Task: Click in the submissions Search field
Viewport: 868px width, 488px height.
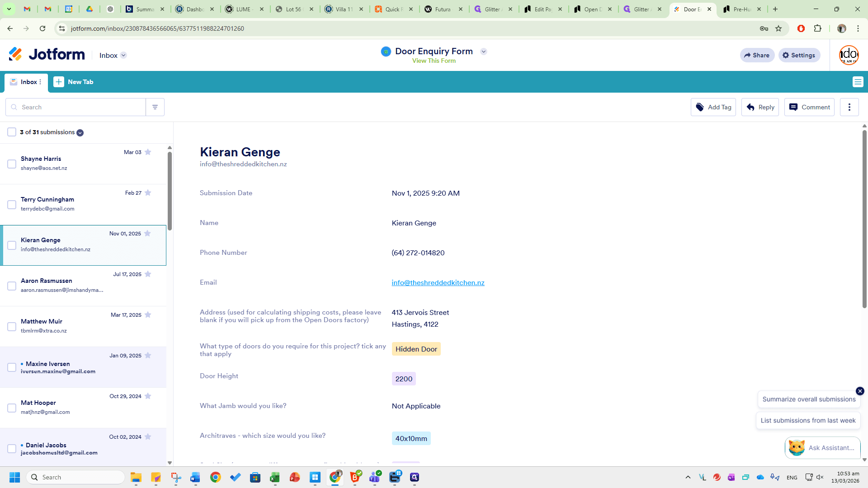Action: pyautogui.click(x=75, y=107)
